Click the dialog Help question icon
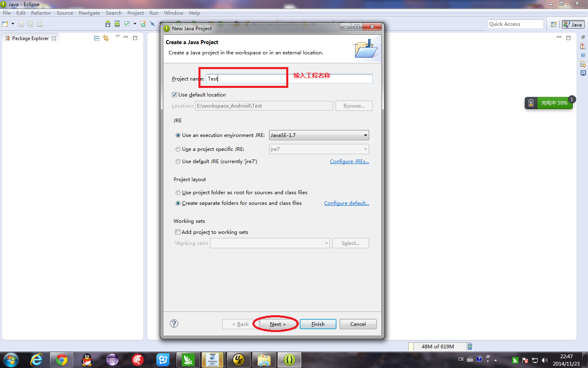 (174, 323)
